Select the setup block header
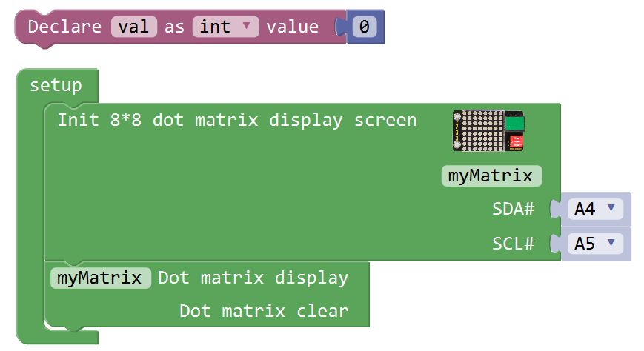The image size is (644, 351). tap(56, 85)
